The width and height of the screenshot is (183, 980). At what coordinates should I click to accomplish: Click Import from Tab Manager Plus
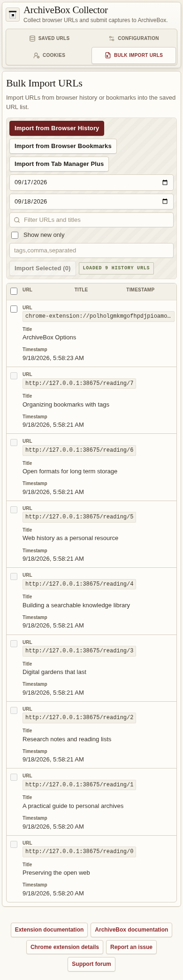59,164
